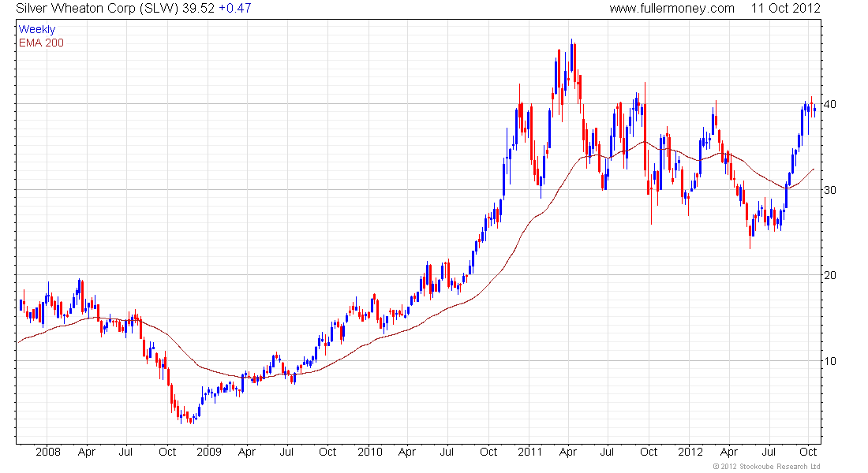Click the 2011 year label on time axis

529,452
